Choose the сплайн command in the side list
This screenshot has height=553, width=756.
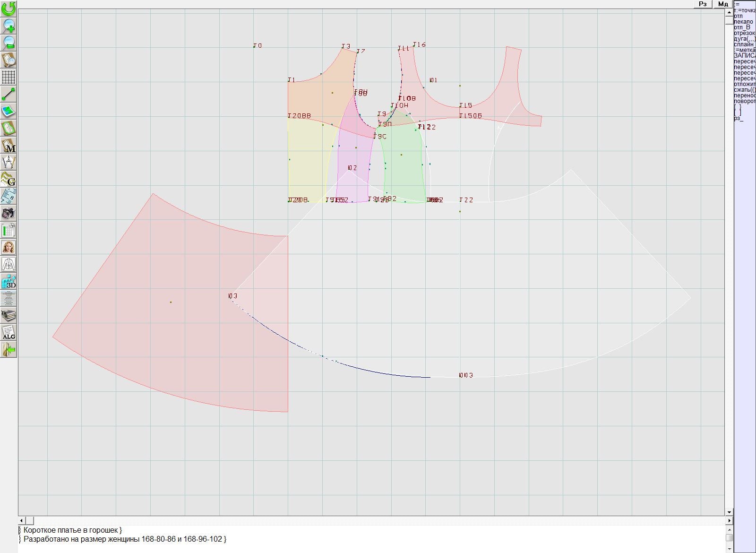[x=744, y=44]
